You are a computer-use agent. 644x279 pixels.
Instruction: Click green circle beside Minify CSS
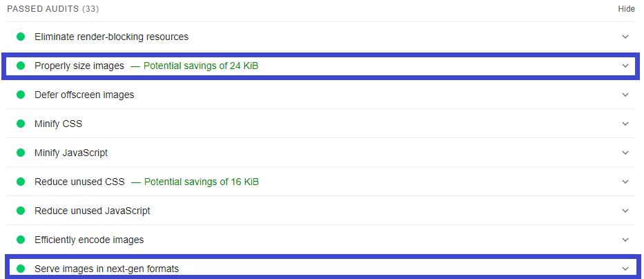21,124
